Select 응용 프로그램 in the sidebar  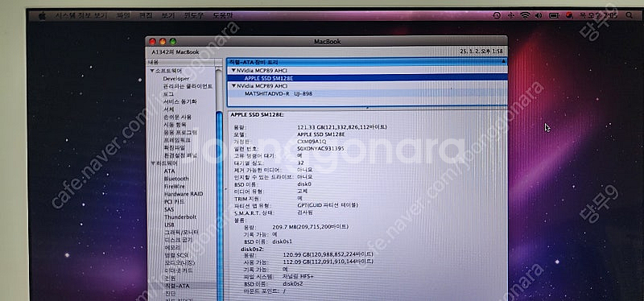[x=180, y=133]
